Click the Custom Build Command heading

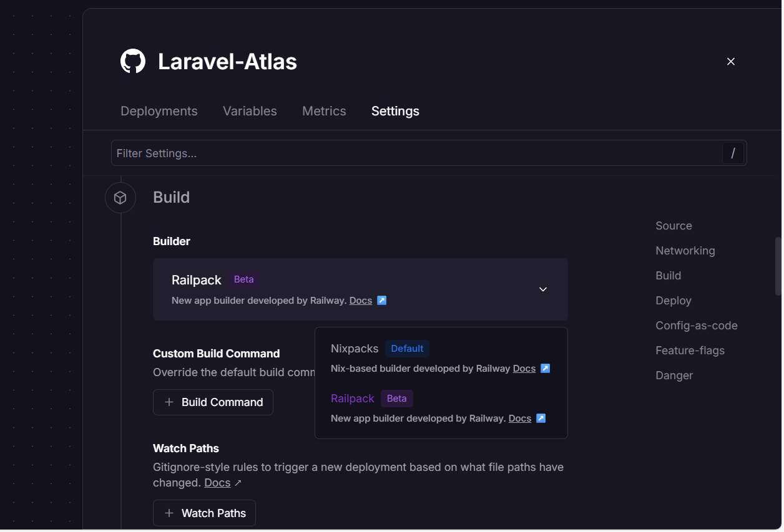coord(216,354)
